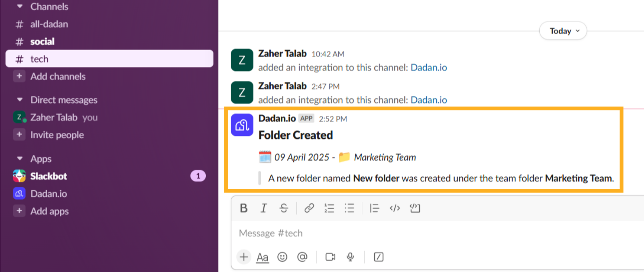644x272 pixels.
Task: Open the Today date dropdown
Action: [x=563, y=31]
